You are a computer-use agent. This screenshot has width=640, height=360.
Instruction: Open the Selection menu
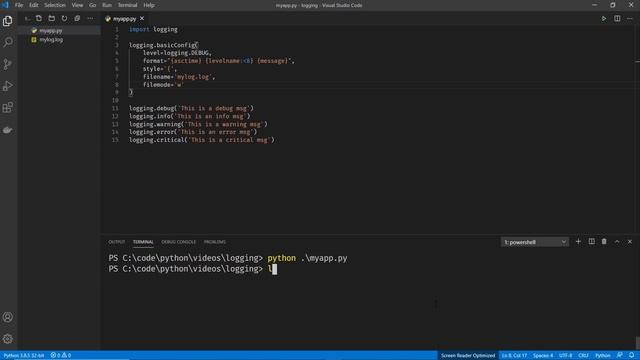click(x=55, y=5)
